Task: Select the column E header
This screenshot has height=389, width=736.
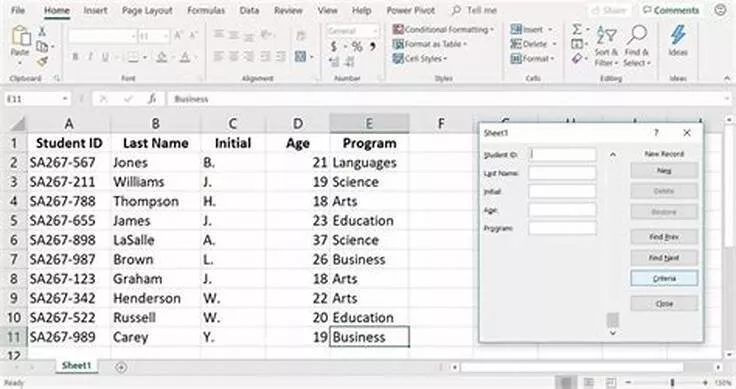Action: 369,124
